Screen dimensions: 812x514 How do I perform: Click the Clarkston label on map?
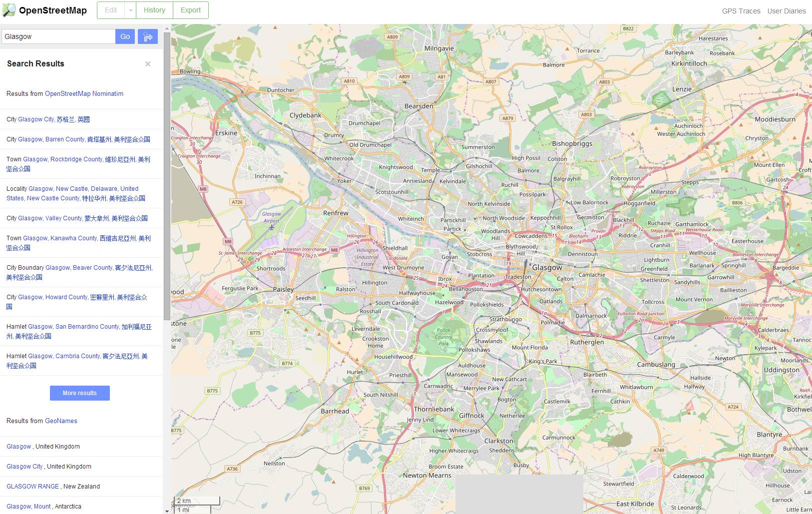tap(499, 441)
